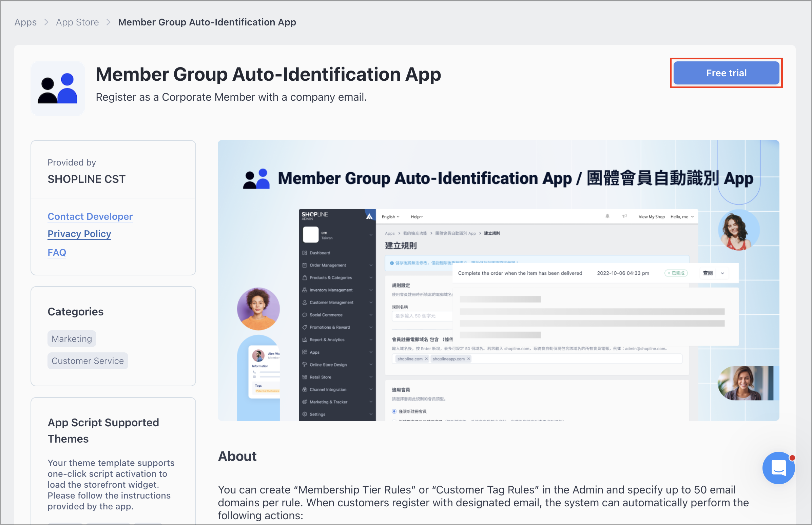Viewport: 812px width, 525px height.
Task: Expand Customer Management chevron in banner sidebar
Action: coord(371,303)
